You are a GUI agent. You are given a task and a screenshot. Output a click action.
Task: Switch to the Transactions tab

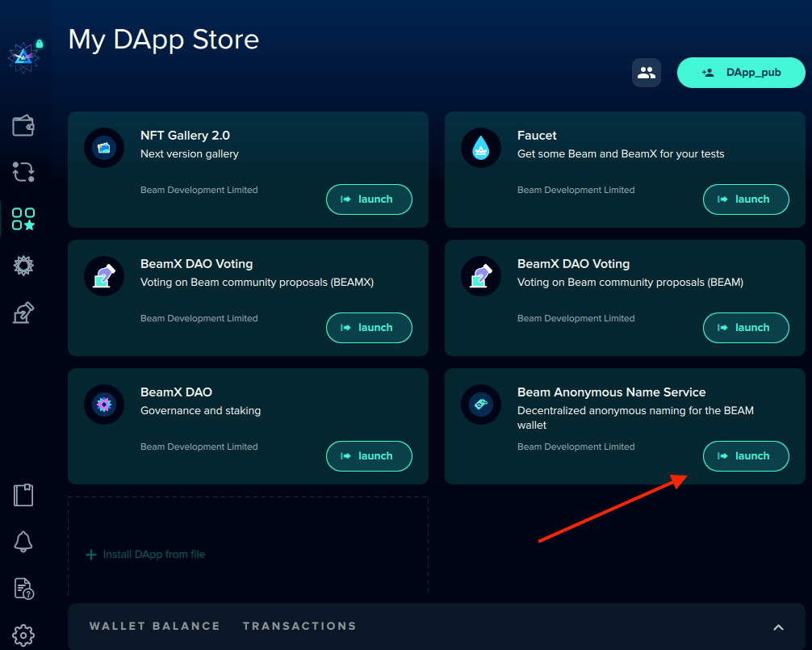(x=299, y=626)
